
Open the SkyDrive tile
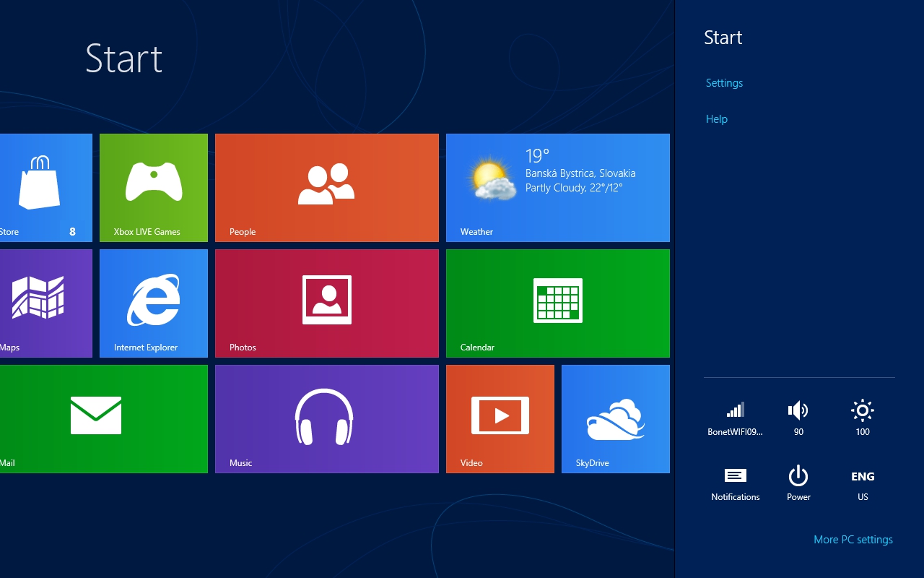(x=616, y=419)
